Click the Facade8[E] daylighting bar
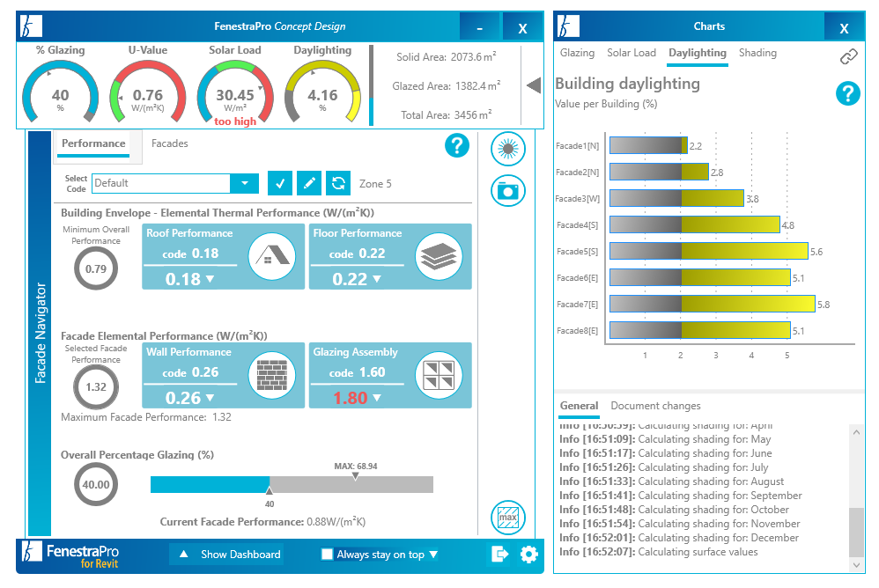879x588 pixels. [699, 330]
